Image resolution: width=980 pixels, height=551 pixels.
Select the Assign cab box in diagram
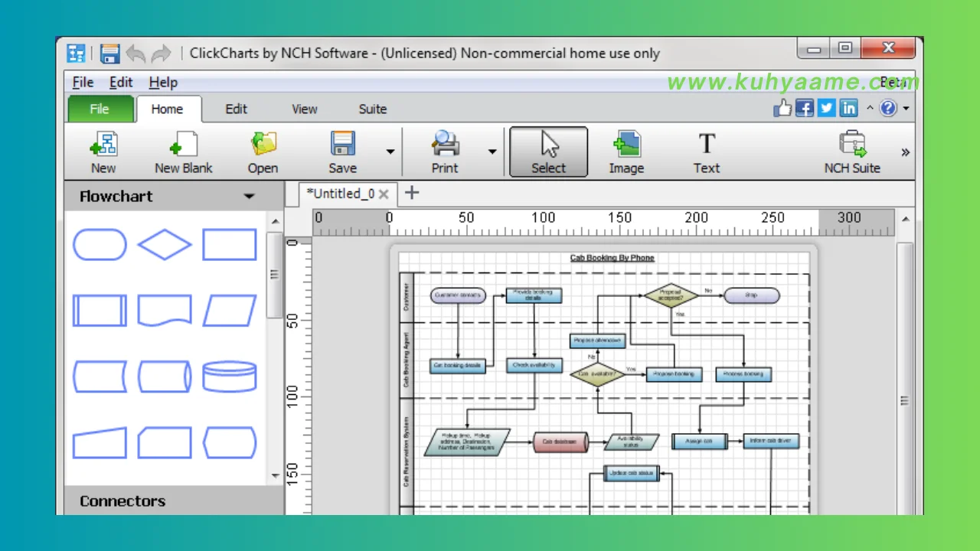pos(700,442)
